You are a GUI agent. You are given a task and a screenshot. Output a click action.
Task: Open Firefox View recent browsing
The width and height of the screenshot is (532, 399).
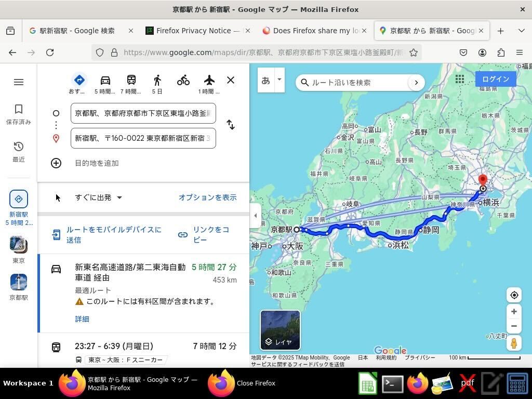pyautogui.click(x=10, y=31)
